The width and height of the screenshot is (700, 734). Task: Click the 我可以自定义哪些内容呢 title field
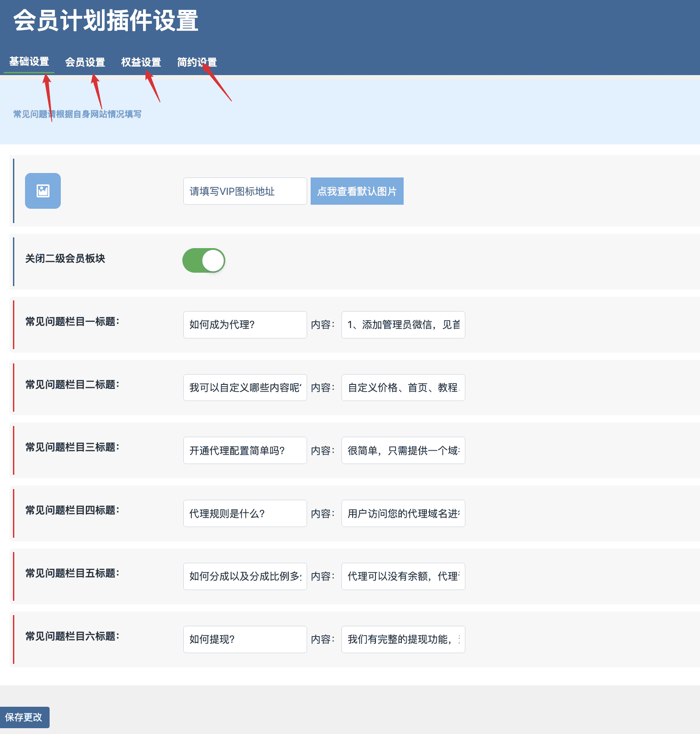245,388
